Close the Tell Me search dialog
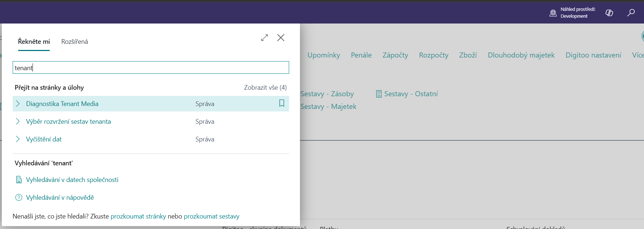This screenshot has height=229, width=644. (x=281, y=38)
